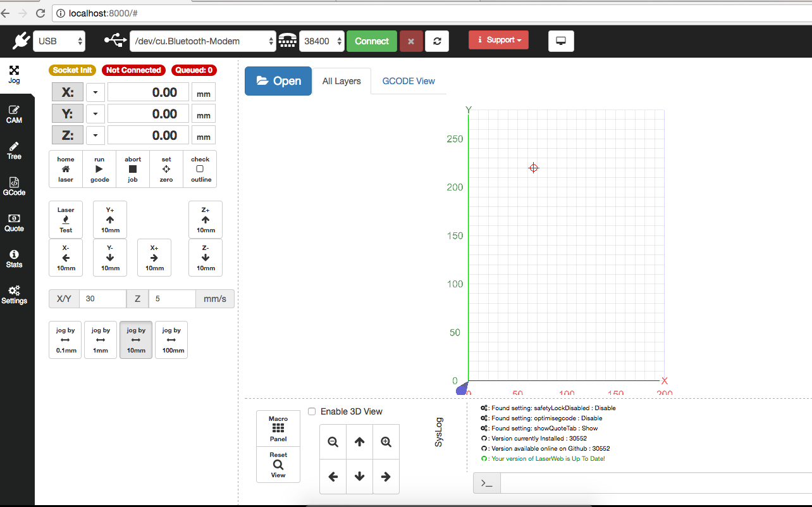This screenshot has height=507, width=812.
Task: Click the X/Y feed rate field
Action: click(102, 299)
